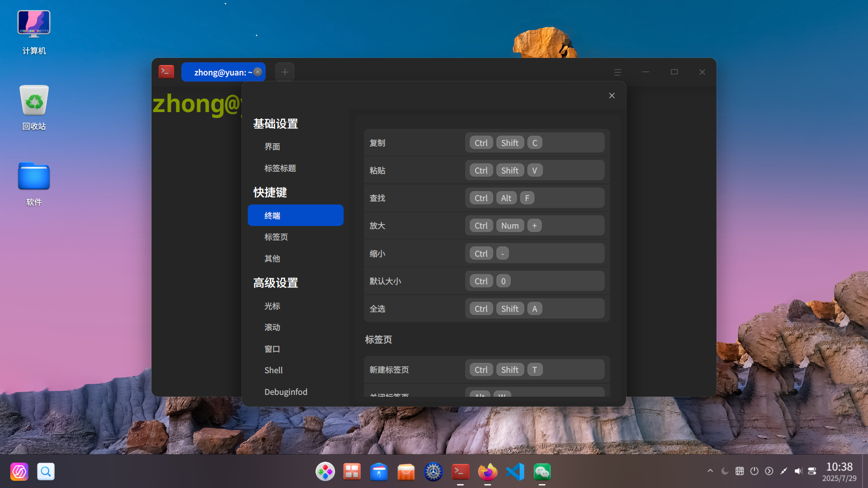Edit the 复制 shortcut field

pyautogui.click(x=535, y=143)
